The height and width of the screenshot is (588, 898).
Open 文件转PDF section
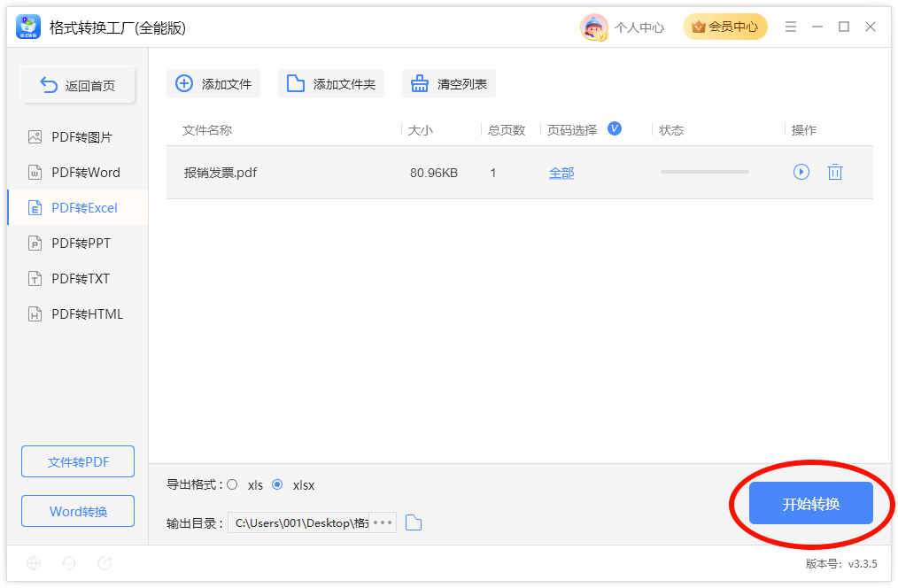pos(78,461)
